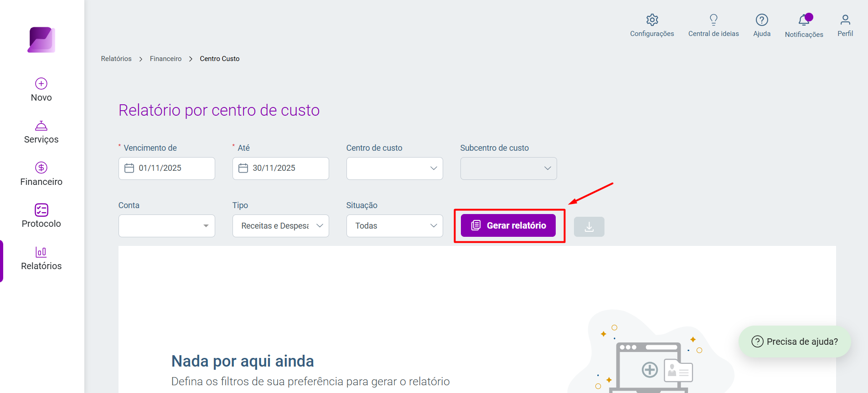Open the Situação dropdown showing Todas
Viewport: 868px width, 393px height.
pos(395,226)
